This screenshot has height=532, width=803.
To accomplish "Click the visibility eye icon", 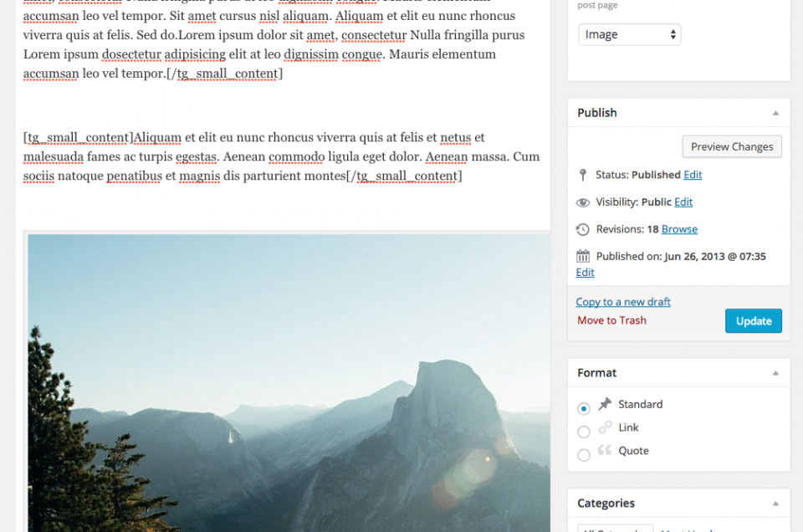I will pos(583,202).
